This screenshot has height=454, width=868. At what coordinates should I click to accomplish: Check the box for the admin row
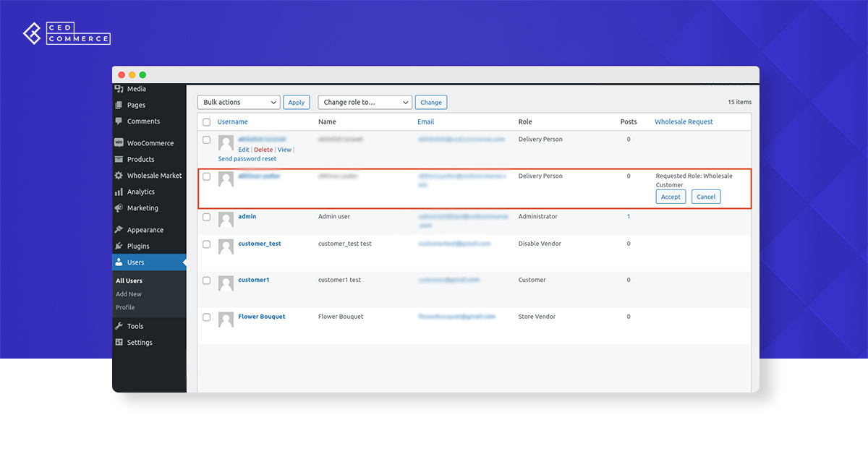coord(207,217)
